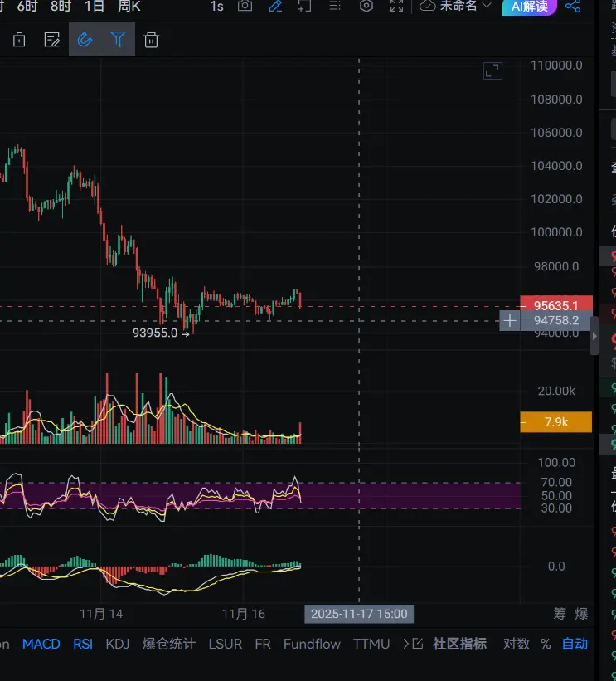The height and width of the screenshot is (681, 616).
Task: Click the 2025-11-17 15:00 time label
Action: [x=359, y=614]
